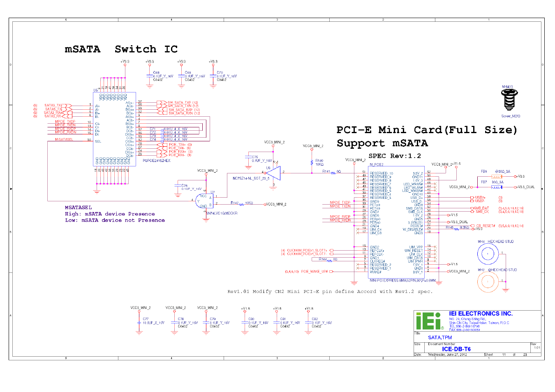Click the USB7+ port connector symbol
The image size is (555, 392).
(472, 198)
